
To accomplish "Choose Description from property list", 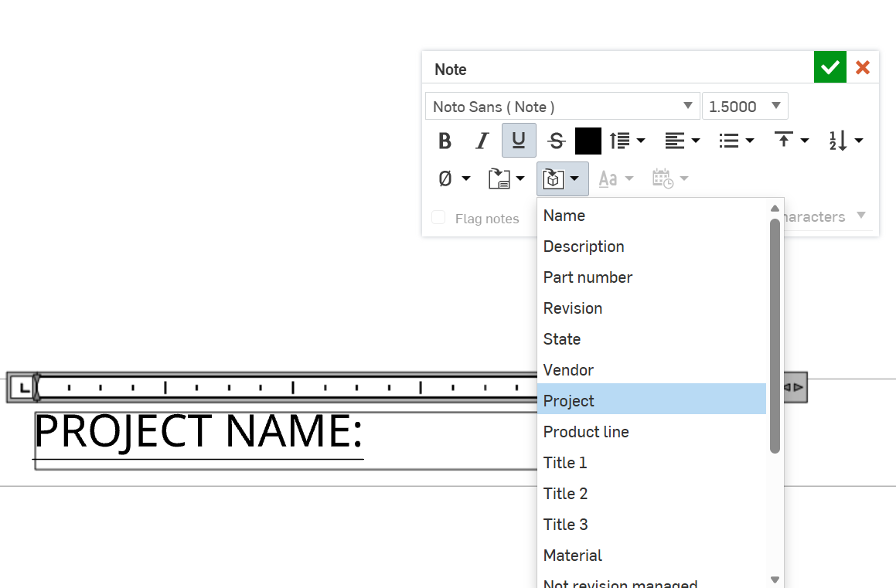I will tap(652, 246).
